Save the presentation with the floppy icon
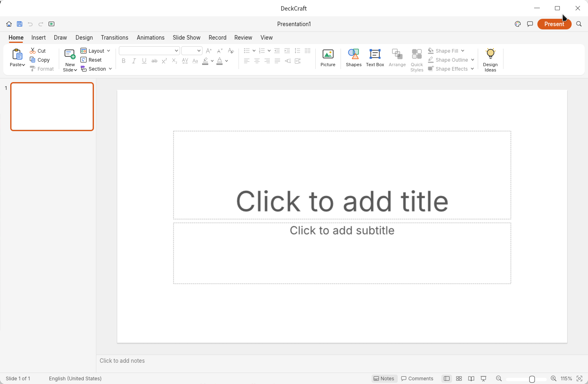This screenshot has height=384, width=588. click(x=20, y=24)
